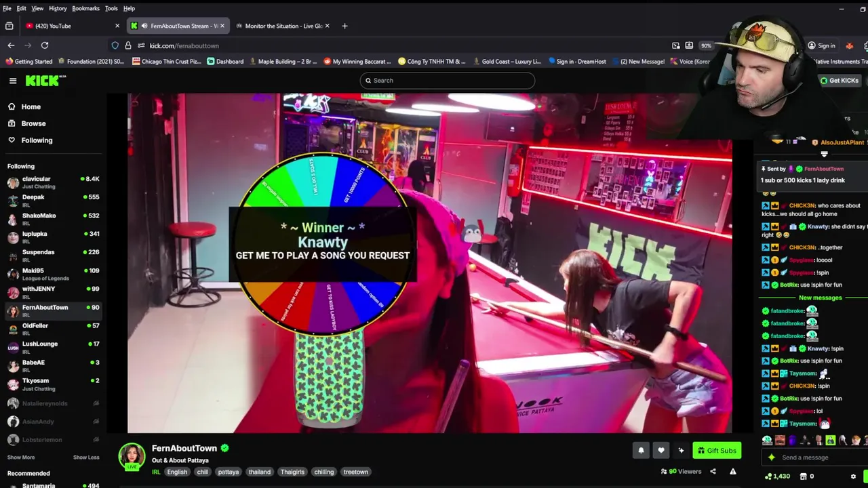Screen dimensions: 868x488
Task: Open the Browse page
Action: point(33,123)
